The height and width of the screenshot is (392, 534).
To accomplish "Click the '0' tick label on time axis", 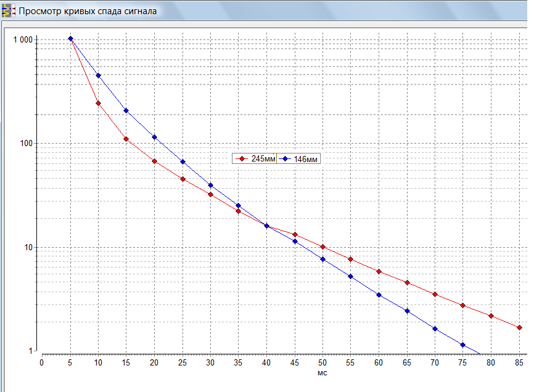I will tap(41, 363).
